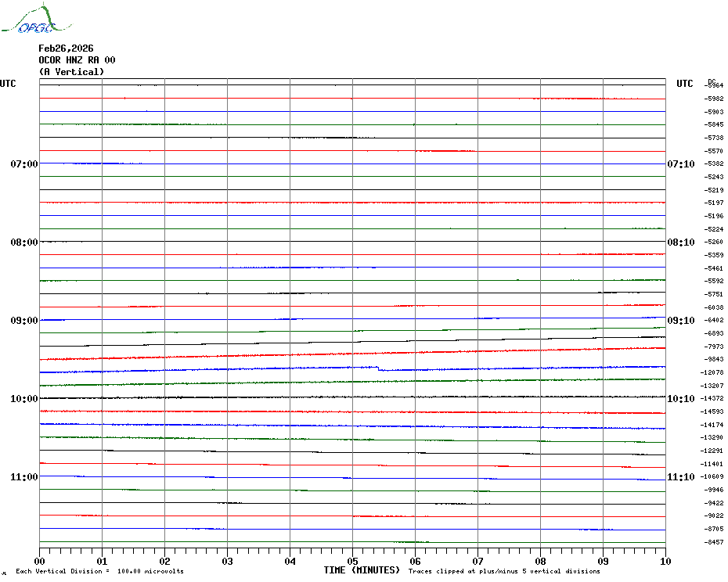Click the '05' minute axis label

(x=353, y=562)
